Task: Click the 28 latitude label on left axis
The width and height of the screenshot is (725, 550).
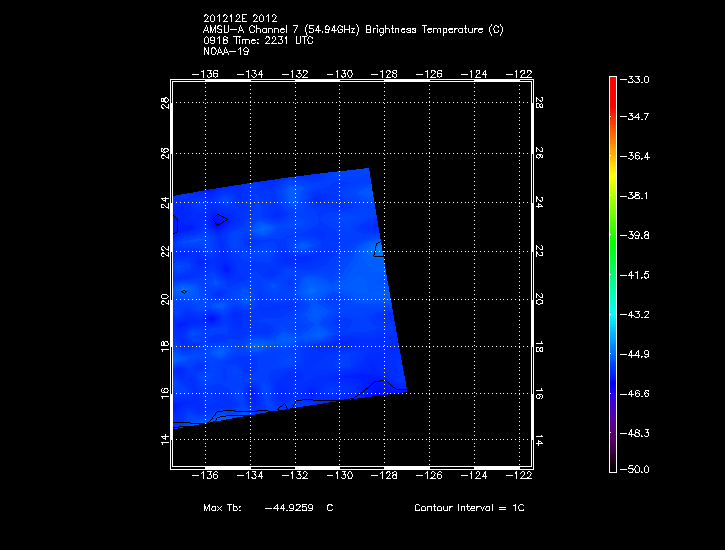Action: [165, 103]
